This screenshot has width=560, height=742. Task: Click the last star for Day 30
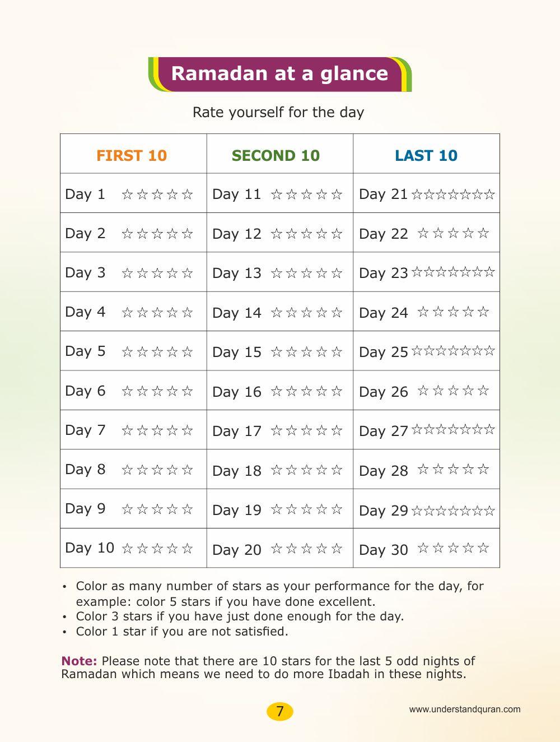pos(484,548)
